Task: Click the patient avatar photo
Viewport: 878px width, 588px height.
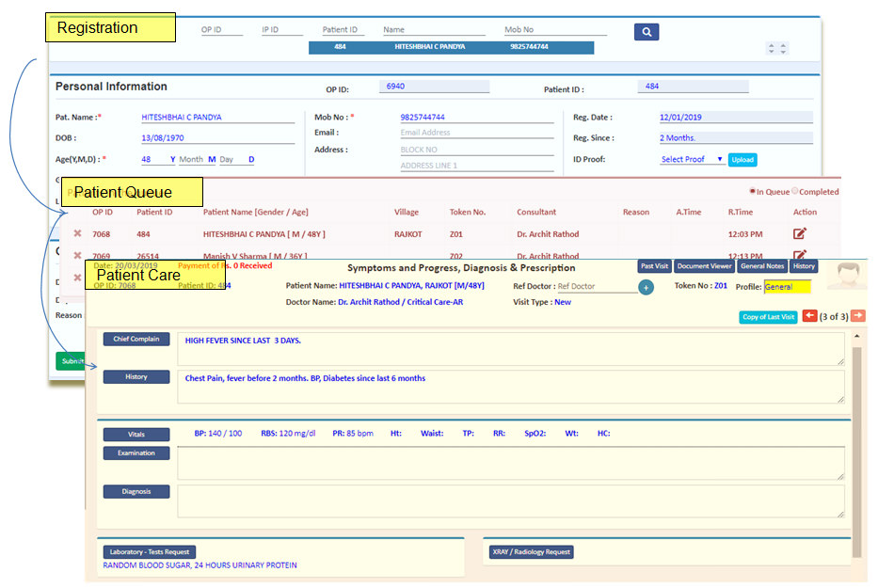Action: (x=848, y=275)
